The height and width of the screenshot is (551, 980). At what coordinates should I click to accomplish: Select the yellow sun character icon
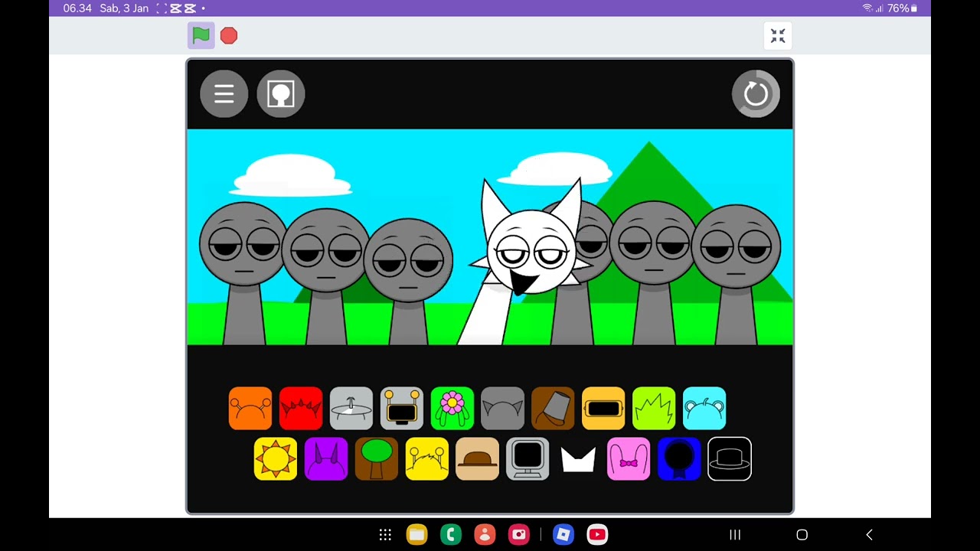pyautogui.click(x=276, y=458)
